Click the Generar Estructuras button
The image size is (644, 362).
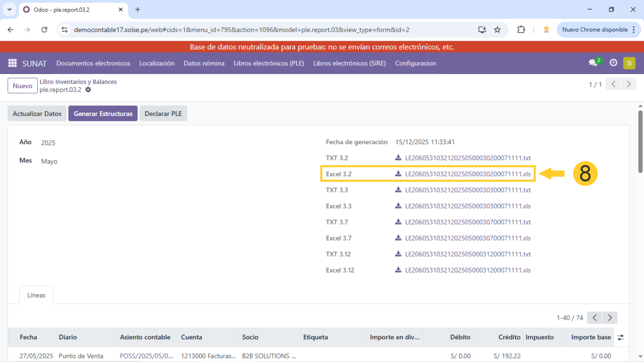(103, 114)
